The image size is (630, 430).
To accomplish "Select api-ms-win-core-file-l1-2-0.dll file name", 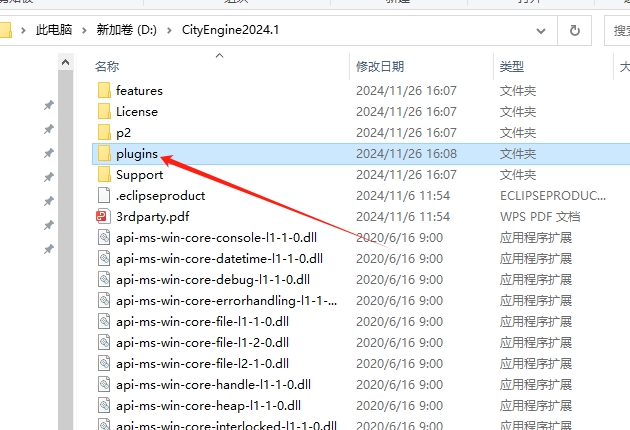I will coord(202,342).
